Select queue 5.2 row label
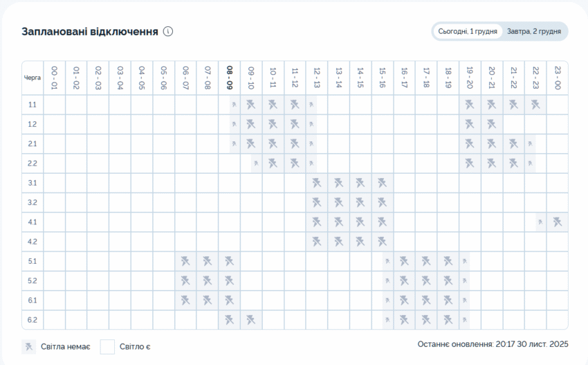The height and width of the screenshot is (365, 588). tap(33, 281)
